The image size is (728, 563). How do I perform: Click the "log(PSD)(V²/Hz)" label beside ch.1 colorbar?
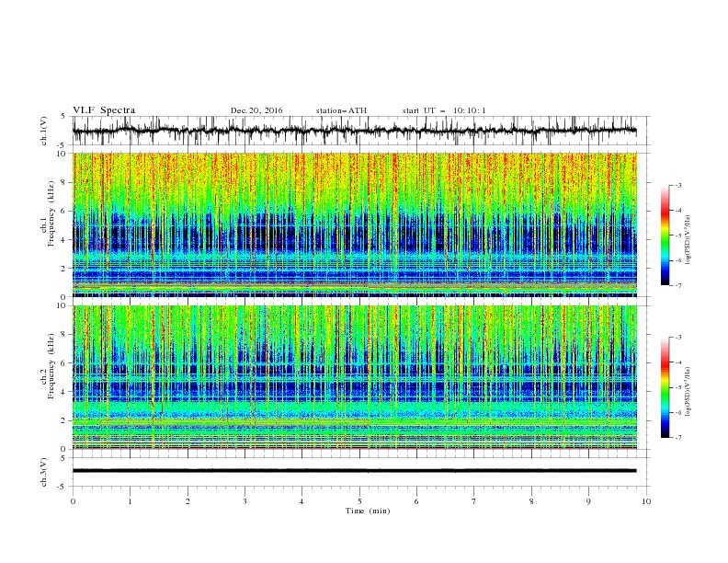click(x=688, y=240)
